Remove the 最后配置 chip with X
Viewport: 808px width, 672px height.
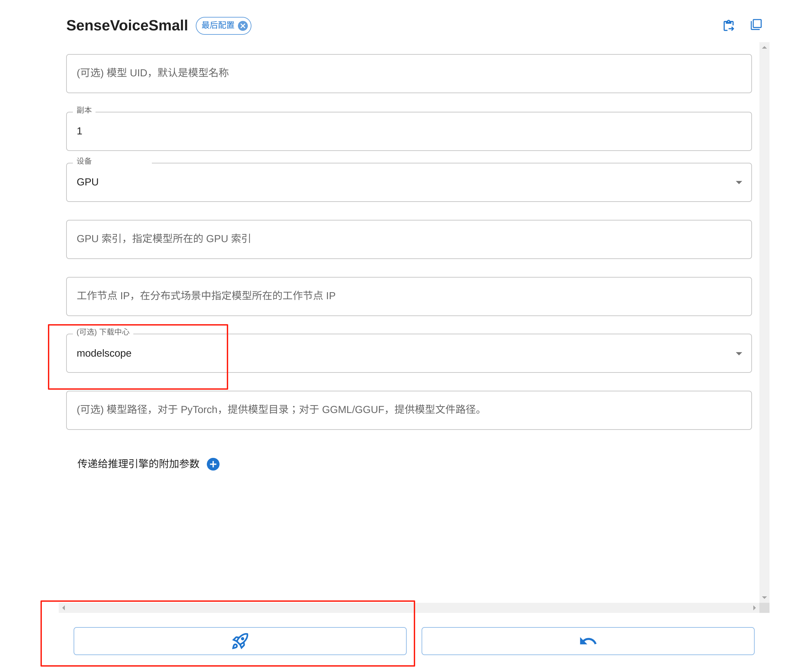pyautogui.click(x=243, y=26)
